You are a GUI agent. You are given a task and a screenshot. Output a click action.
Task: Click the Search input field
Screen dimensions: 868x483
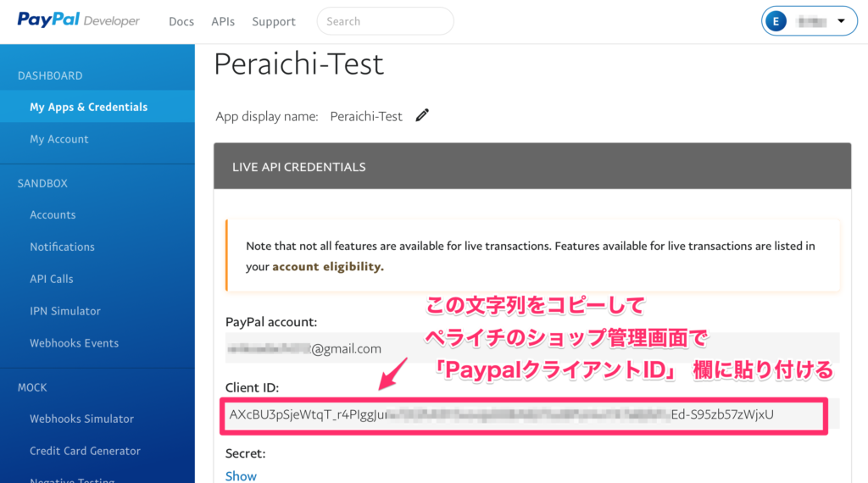coord(385,22)
